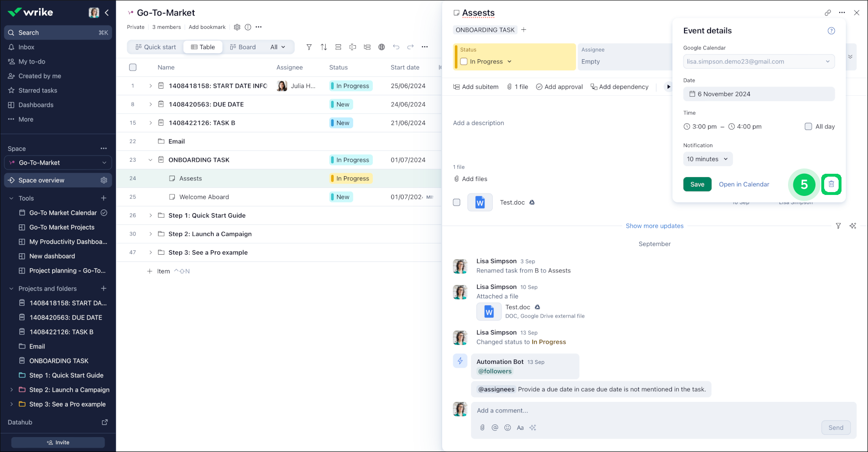The height and width of the screenshot is (452, 868).
Task: Click the trash icon to delete event
Action: (831, 184)
